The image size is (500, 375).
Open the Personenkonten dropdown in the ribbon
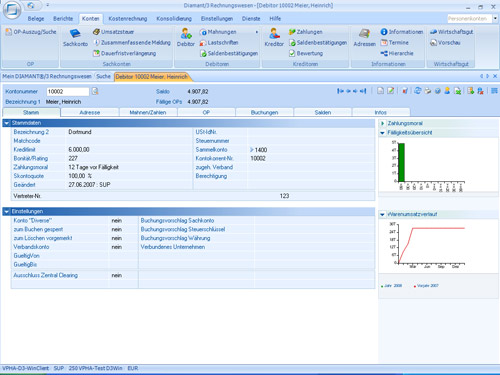point(495,19)
